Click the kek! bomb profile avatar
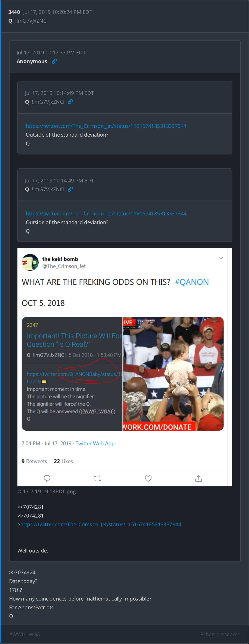The width and height of the screenshot is (249, 644). [x=30, y=262]
